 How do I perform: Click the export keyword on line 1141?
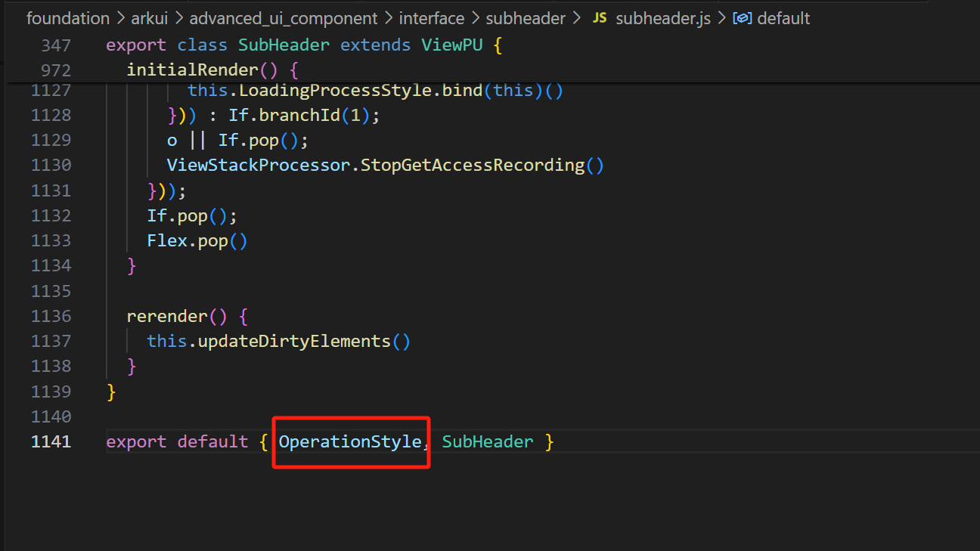pyautogui.click(x=136, y=441)
